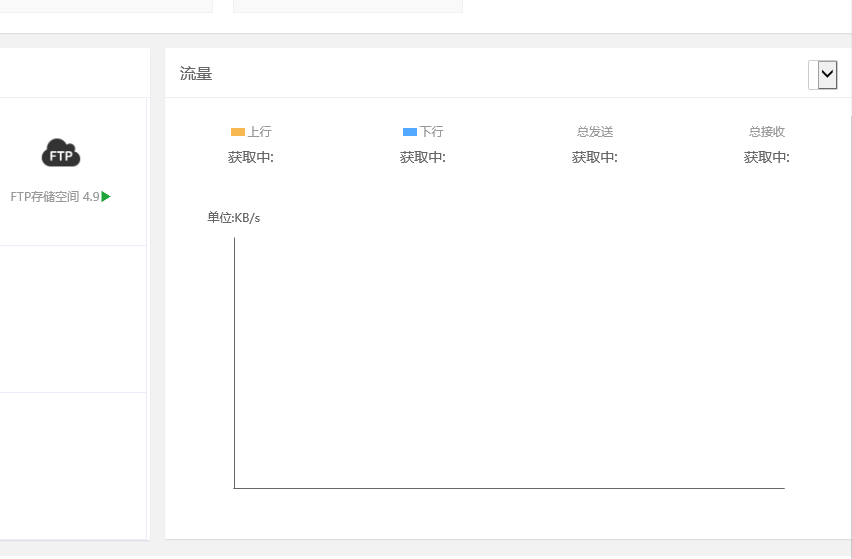
Task: Click the 上行 legend label
Action: (259, 131)
